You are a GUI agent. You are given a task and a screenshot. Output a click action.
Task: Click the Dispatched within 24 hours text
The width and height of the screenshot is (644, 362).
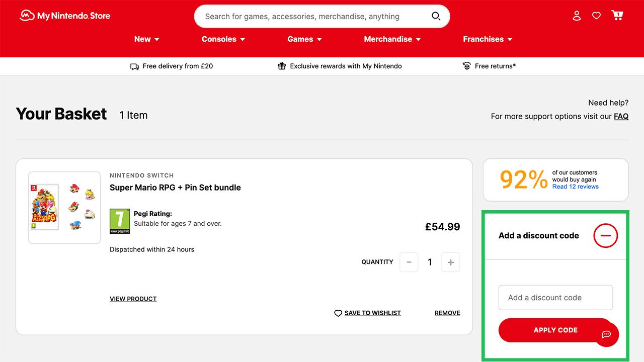[x=152, y=249]
